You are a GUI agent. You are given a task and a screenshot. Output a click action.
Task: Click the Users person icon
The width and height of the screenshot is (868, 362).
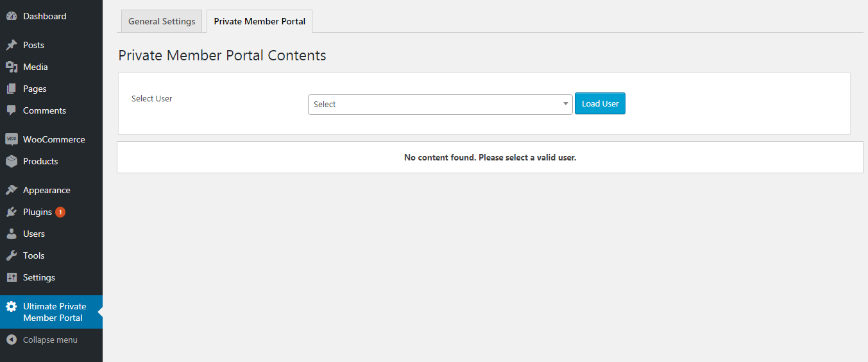pos(12,234)
